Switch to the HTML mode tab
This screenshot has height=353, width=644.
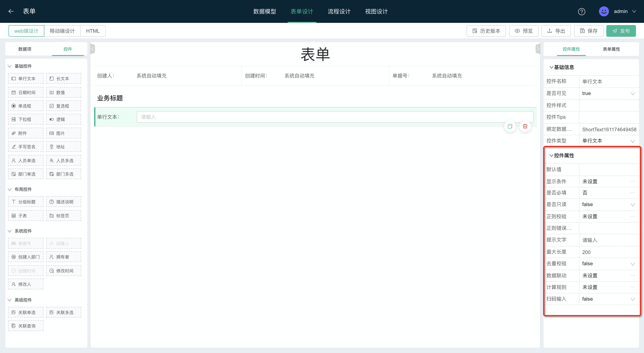tap(93, 31)
